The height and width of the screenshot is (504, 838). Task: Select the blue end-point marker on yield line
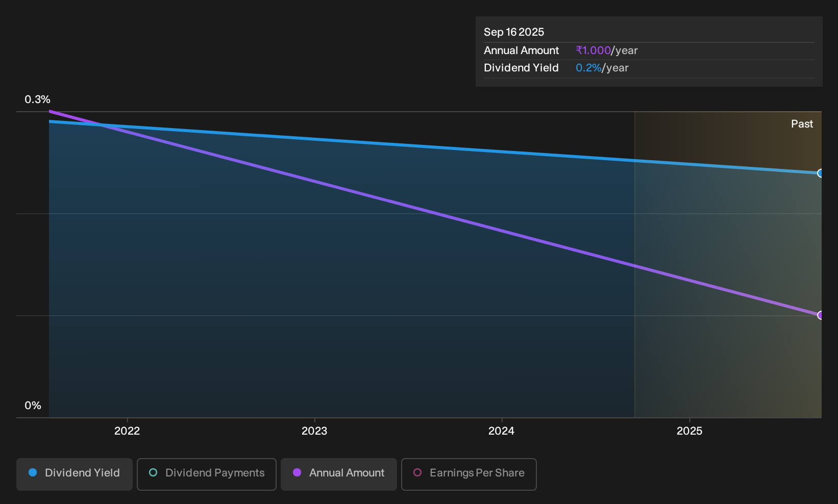pos(820,173)
